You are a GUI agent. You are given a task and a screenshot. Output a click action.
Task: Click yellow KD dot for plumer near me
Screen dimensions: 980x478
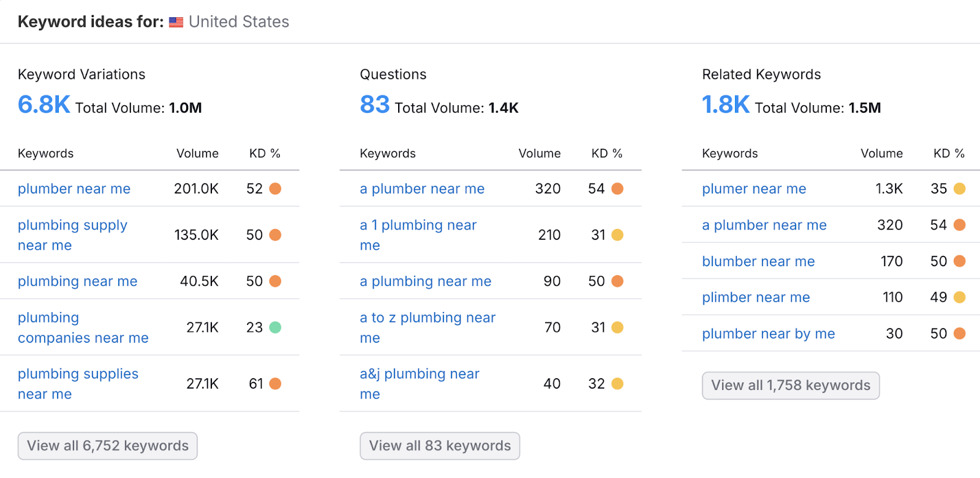[x=959, y=189]
